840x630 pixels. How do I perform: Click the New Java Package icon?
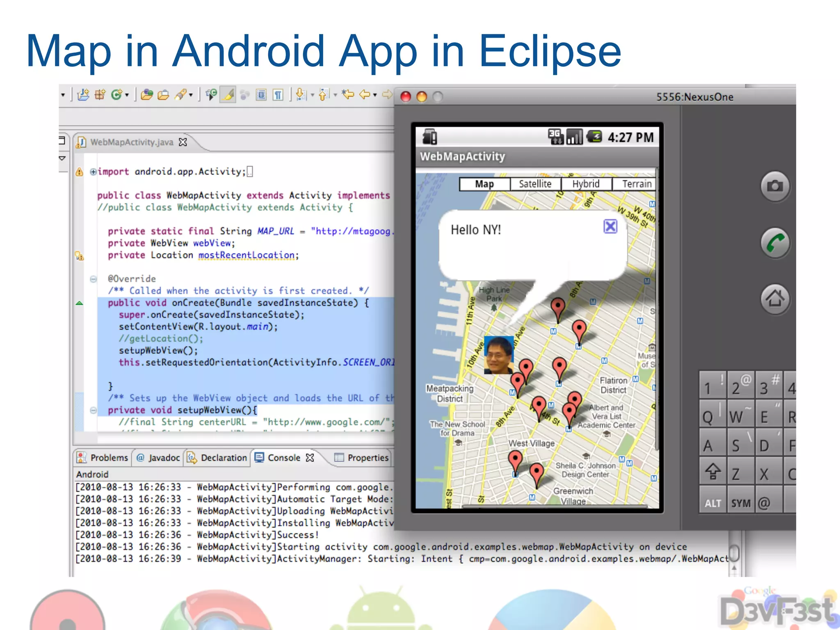tap(100, 95)
